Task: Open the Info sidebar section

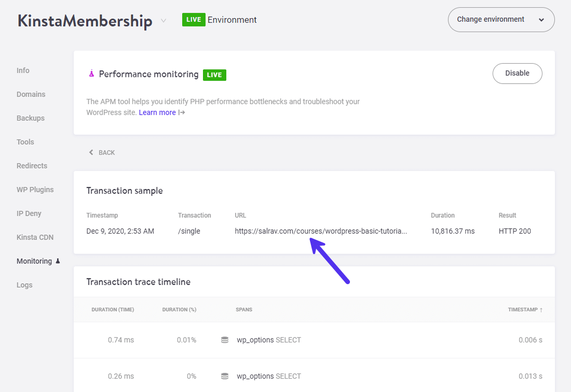Action: point(23,71)
